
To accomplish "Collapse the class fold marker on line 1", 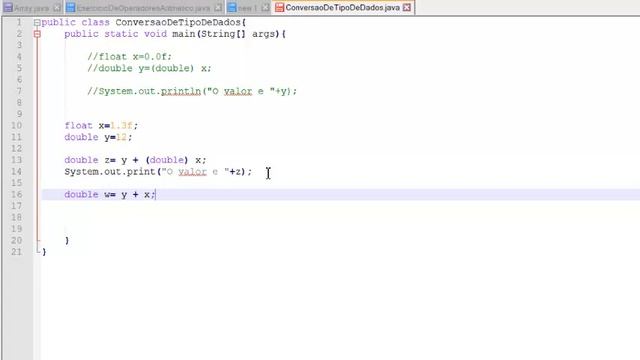I will pos(37,23).
